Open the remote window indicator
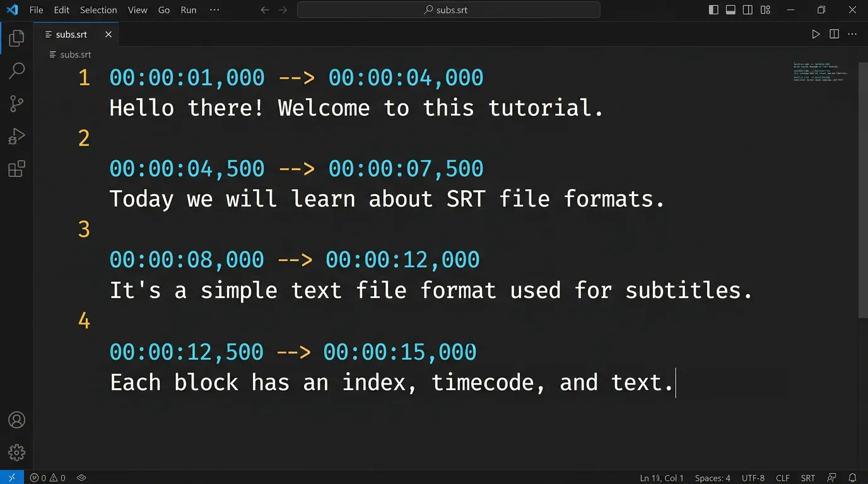 click(x=12, y=478)
